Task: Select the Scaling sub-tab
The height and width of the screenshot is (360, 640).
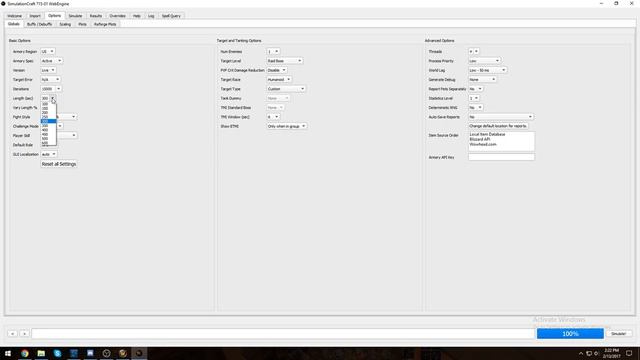Action: [65, 24]
